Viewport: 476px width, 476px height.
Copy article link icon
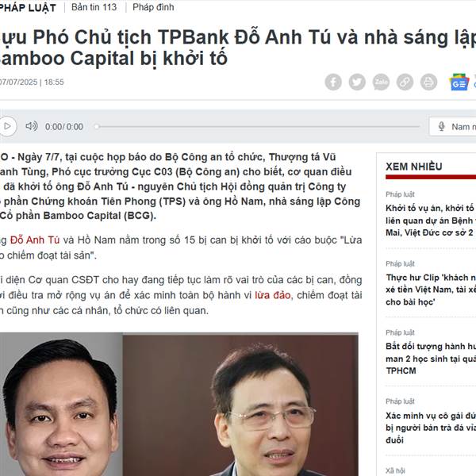click(405, 82)
